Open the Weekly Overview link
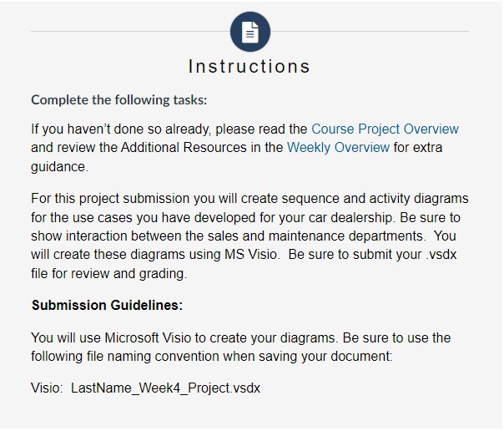 tap(338, 148)
